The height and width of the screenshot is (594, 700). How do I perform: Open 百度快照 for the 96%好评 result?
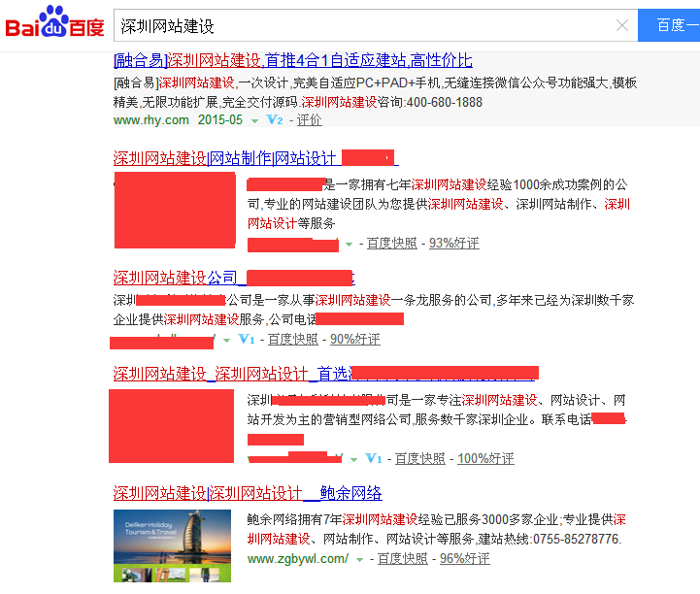click(402, 558)
